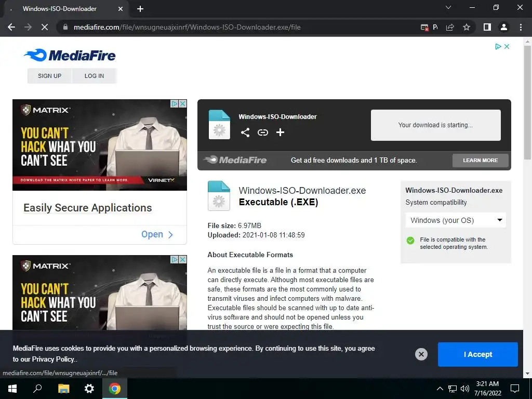Go back using browser back arrow
The image size is (532, 399).
tap(11, 27)
